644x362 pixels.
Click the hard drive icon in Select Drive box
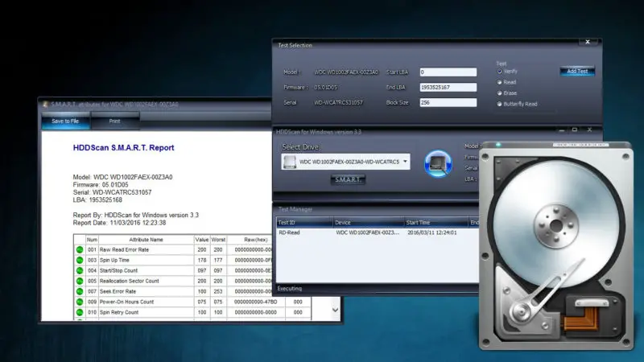tap(290, 162)
